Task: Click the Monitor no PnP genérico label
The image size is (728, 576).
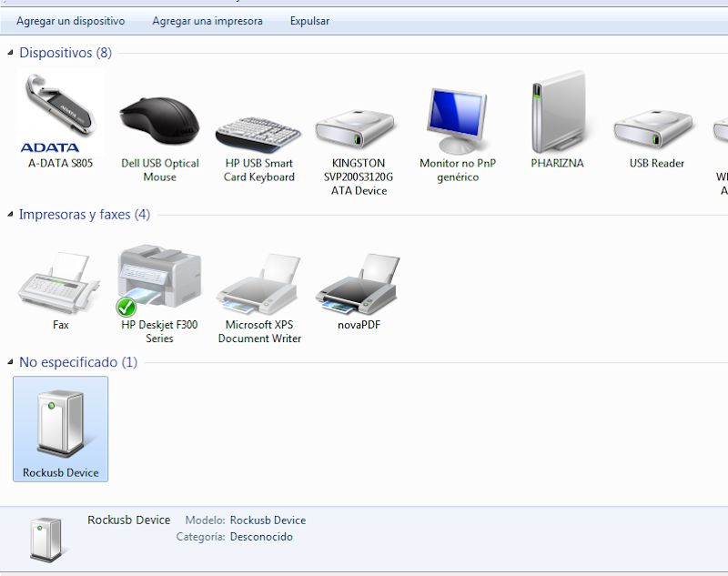Action: pos(458,170)
